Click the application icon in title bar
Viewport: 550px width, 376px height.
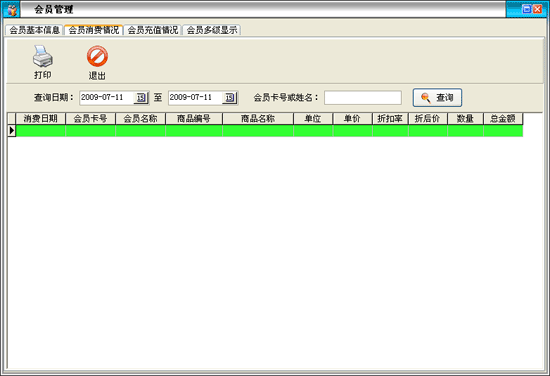11,9
